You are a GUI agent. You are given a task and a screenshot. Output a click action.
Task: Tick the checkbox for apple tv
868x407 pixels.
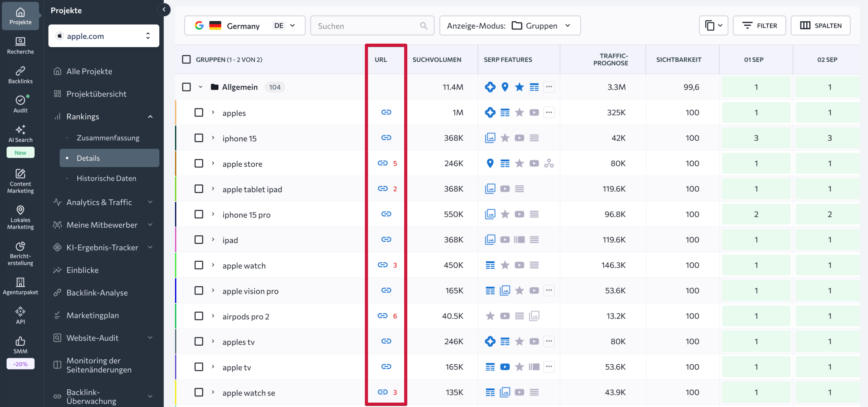pyautogui.click(x=199, y=367)
